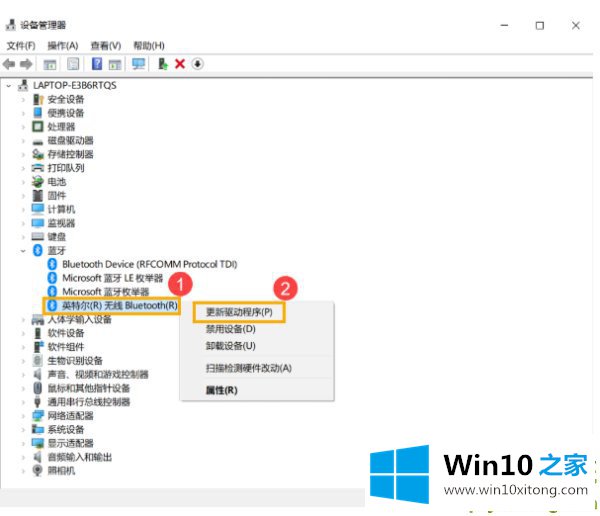This screenshot has width=600, height=516.
Task: Click the 鼠标和其他指针设备 mouse icon
Action: pyautogui.click(x=38, y=388)
